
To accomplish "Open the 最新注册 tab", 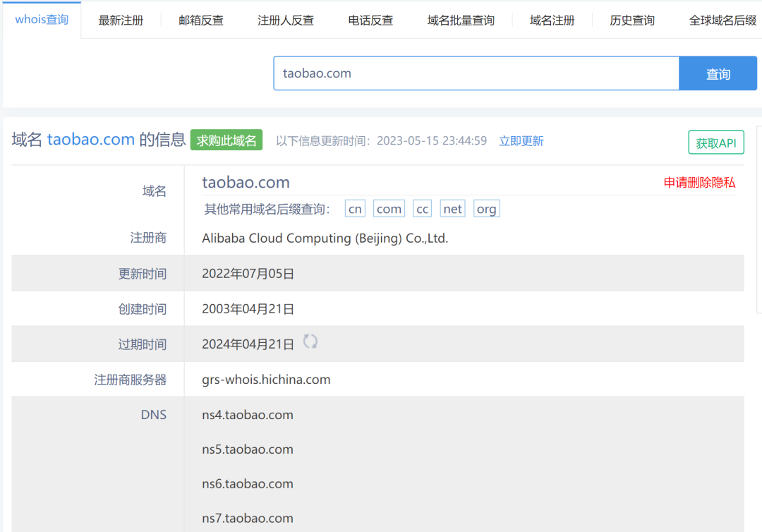I will (x=121, y=20).
